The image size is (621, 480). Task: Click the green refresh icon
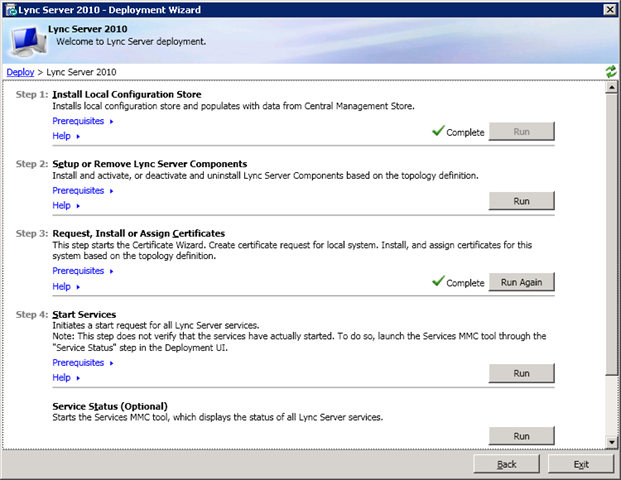[x=611, y=72]
